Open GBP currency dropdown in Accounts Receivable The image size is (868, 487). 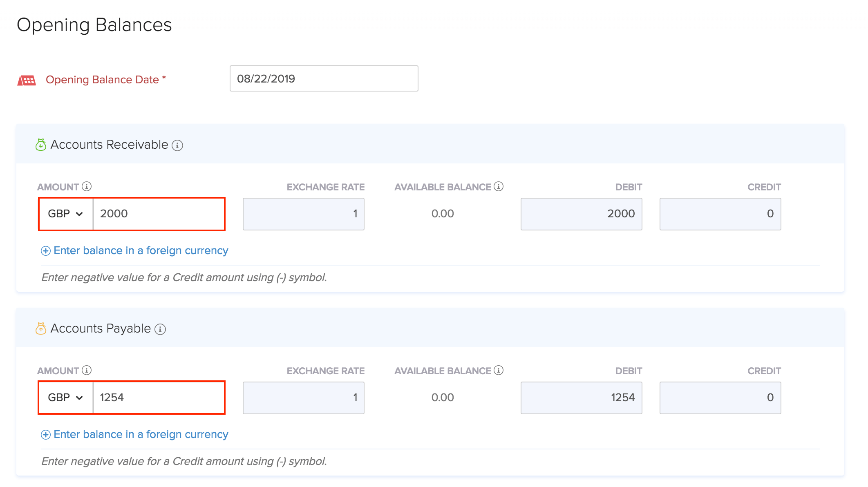pyautogui.click(x=66, y=214)
